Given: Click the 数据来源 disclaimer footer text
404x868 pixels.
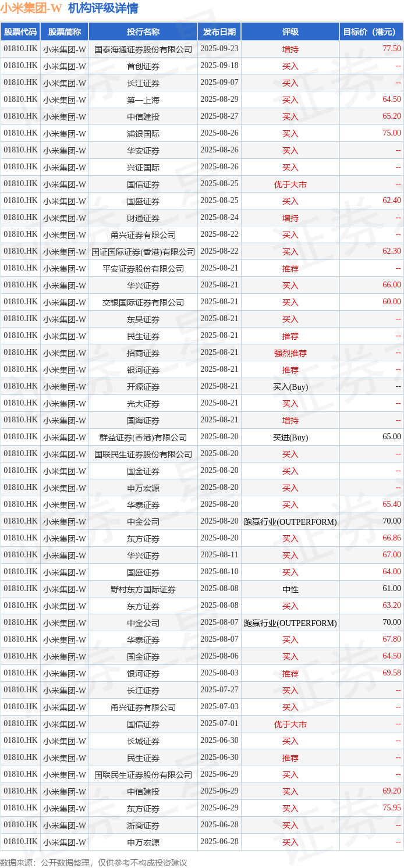Looking at the screenshot, I should [x=94, y=862].
